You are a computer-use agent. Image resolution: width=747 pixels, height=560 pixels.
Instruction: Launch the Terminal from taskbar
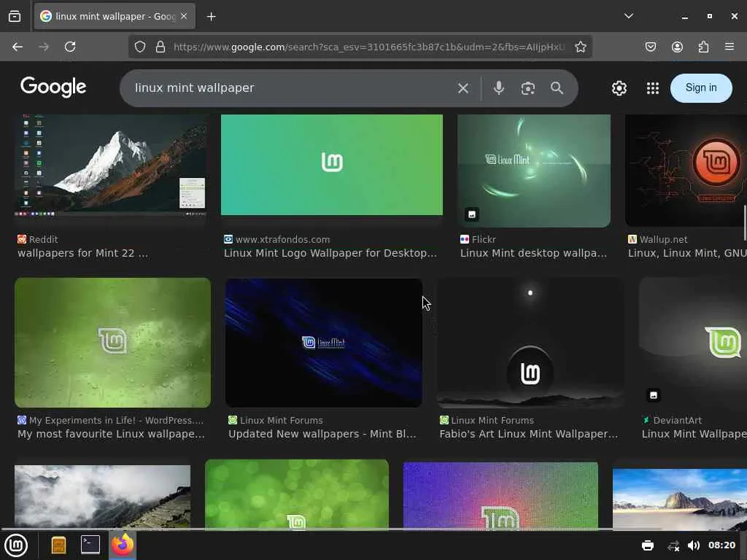pyautogui.click(x=90, y=545)
